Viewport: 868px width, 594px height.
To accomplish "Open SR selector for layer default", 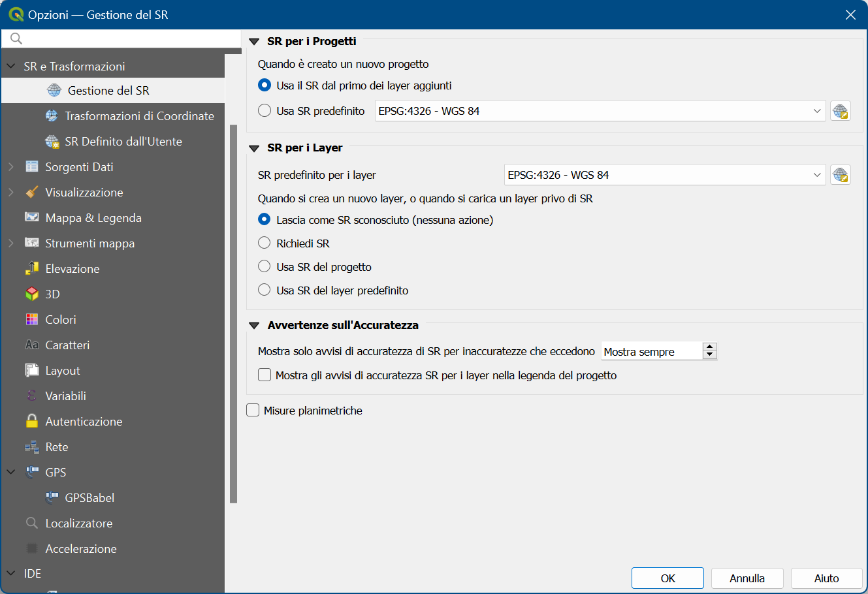I will [x=841, y=175].
